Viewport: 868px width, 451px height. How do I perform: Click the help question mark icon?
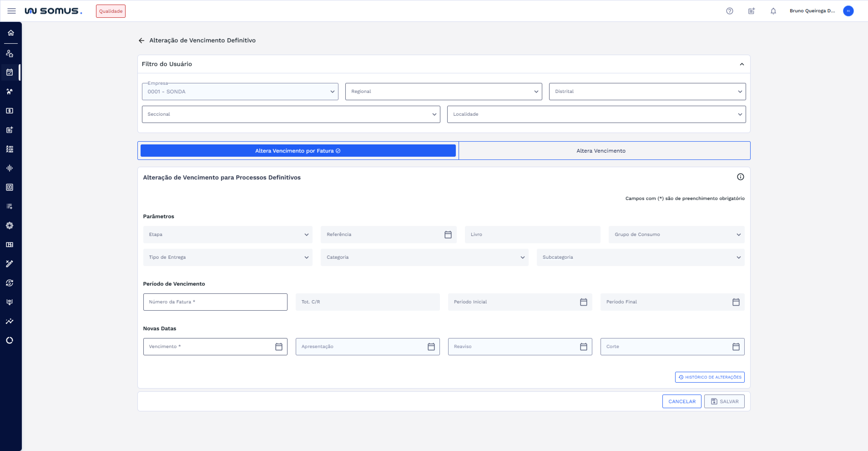[729, 11]
